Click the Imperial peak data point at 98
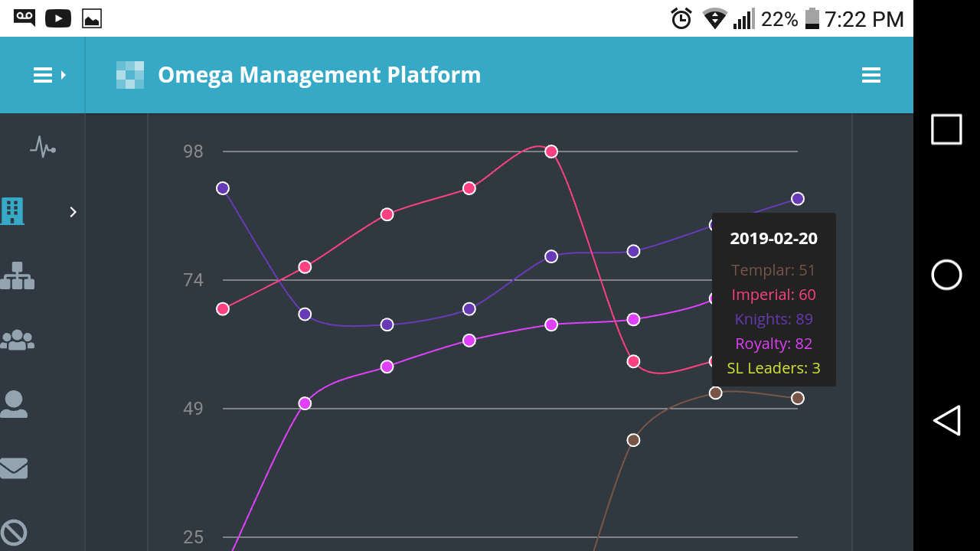 tap(551, 152)
